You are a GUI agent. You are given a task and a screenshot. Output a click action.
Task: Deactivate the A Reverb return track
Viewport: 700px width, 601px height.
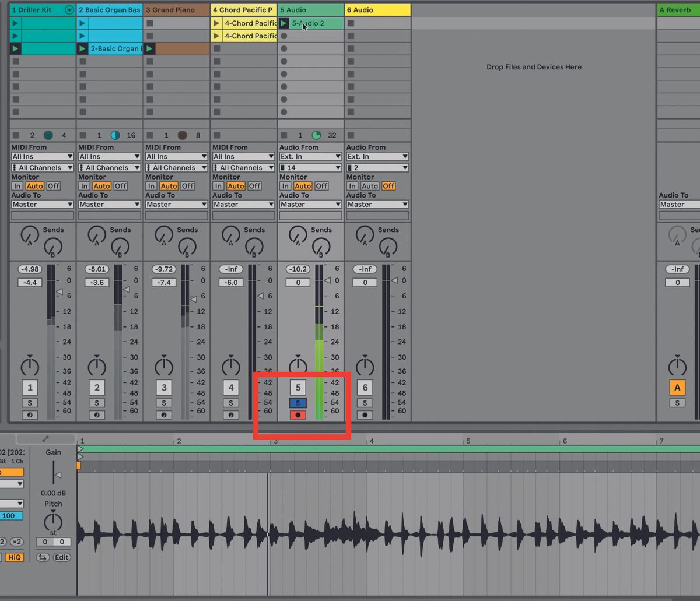point(677,387)
